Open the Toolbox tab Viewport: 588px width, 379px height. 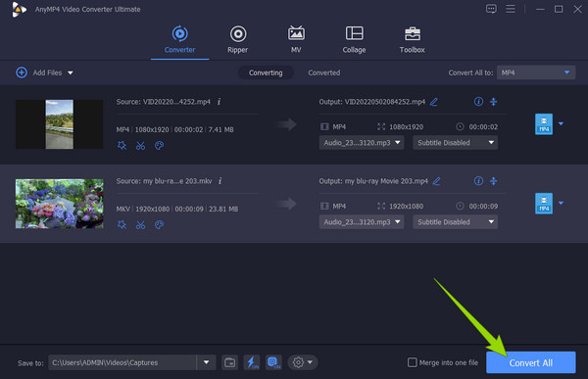pyautogui.click(x=412, y=40)
